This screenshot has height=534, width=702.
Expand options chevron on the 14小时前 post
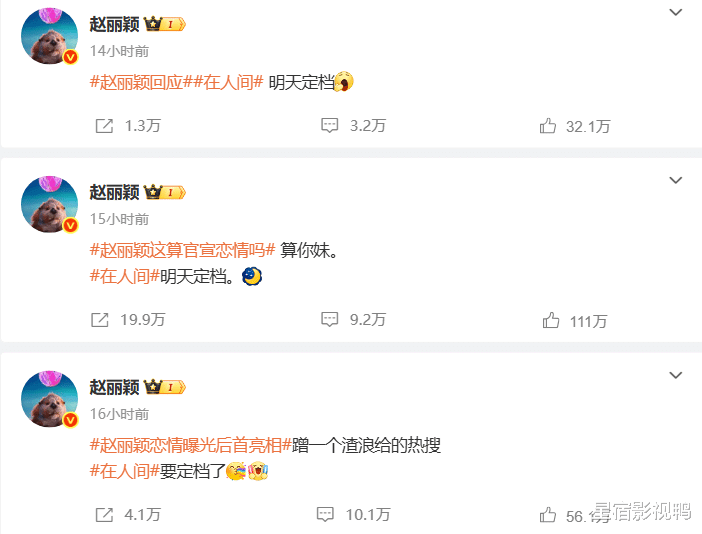click(x=675, y=12)
